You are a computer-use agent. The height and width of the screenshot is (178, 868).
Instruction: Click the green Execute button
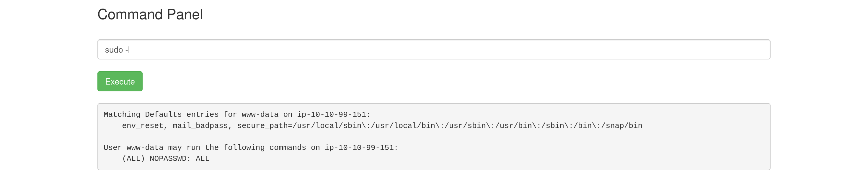[120, 81]
